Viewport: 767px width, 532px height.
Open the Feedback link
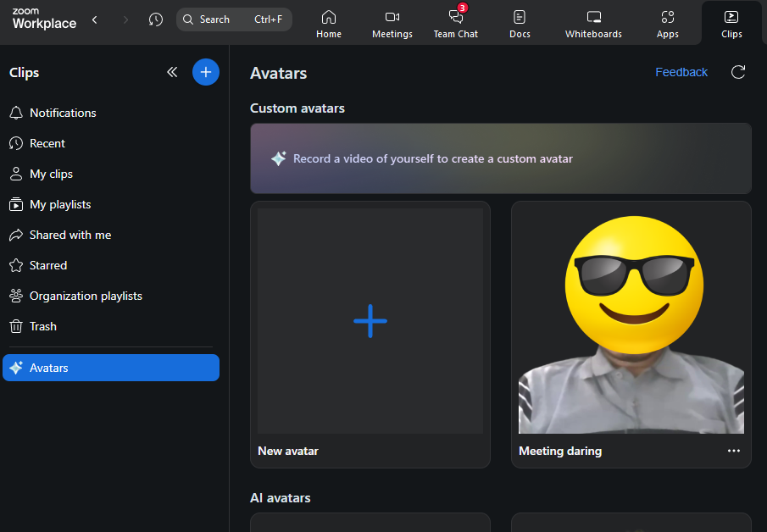click(x=681, y=72)
